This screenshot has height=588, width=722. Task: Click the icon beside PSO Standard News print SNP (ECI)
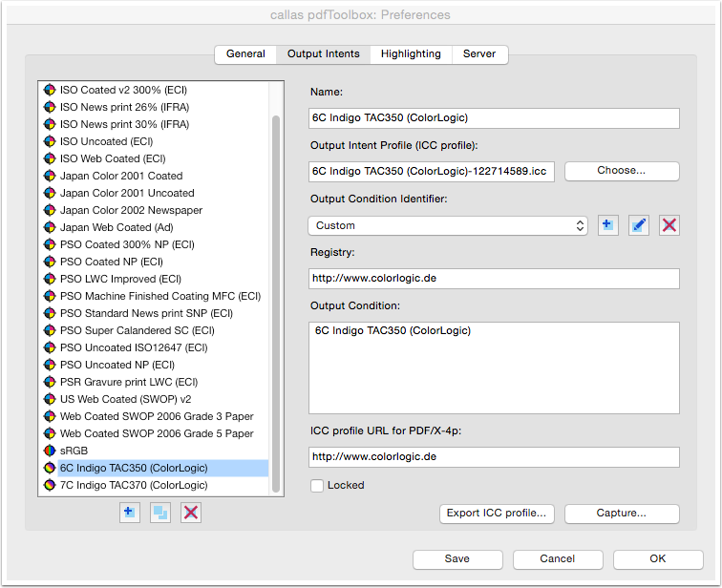(x=50, y=313)
